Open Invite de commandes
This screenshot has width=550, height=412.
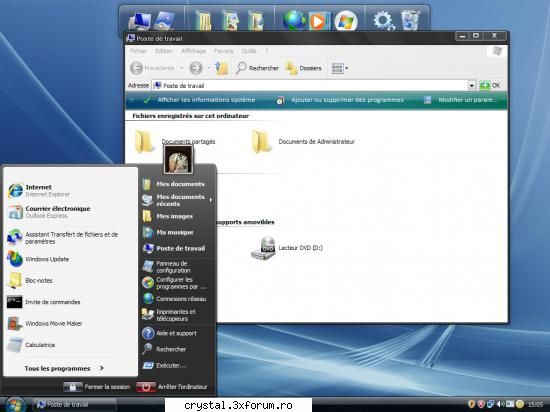click(43, 302)
